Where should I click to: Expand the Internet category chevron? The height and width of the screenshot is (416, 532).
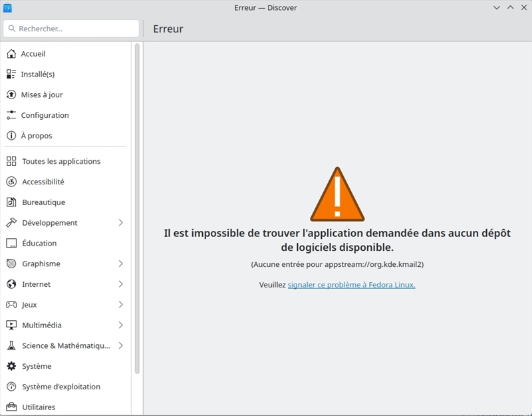(x=121, y=284)
